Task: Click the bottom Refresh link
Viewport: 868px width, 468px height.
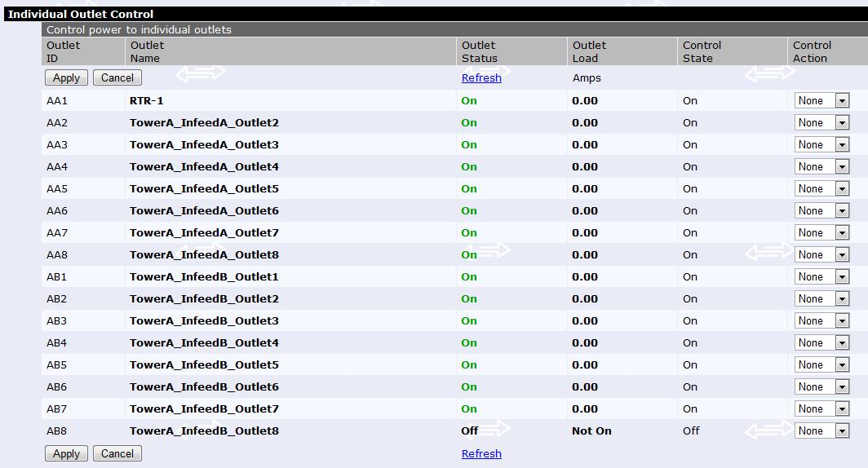Action: 481,454
